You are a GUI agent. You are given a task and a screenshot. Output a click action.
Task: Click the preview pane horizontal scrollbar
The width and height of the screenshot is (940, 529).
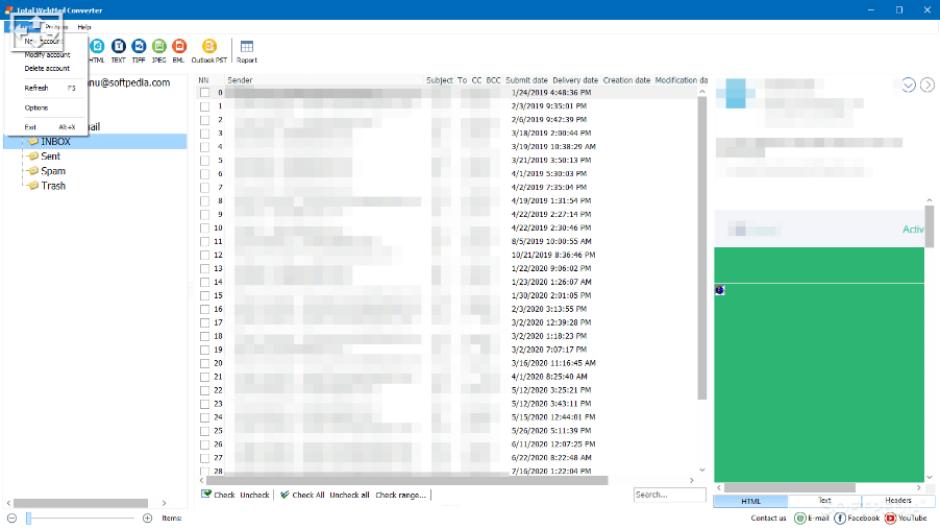point(790,488)
